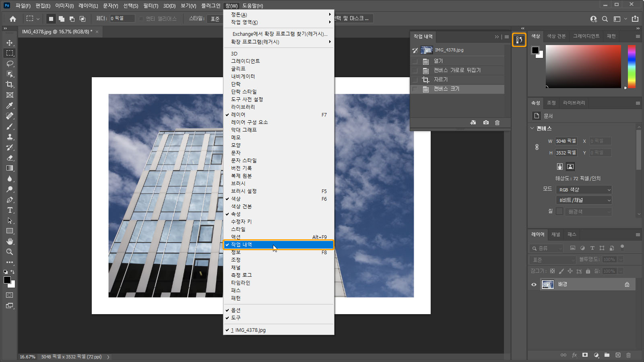
Task: Select the Pen tool
Action: [10, 200]
